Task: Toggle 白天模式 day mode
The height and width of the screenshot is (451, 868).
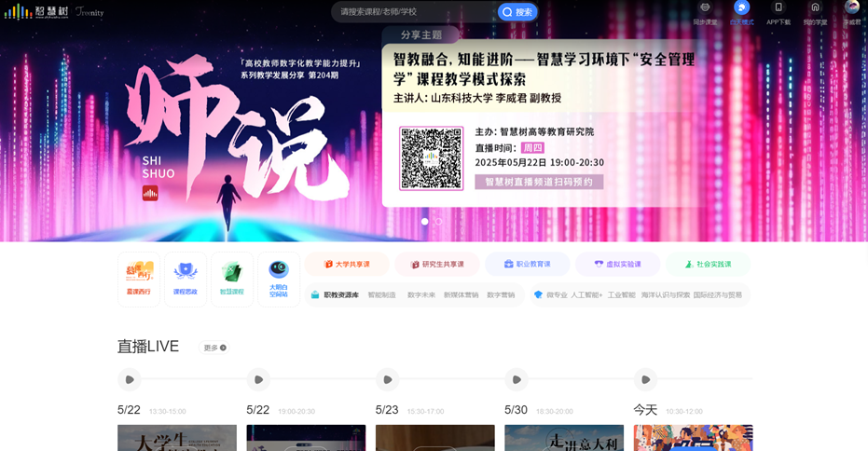Action: 741,12
